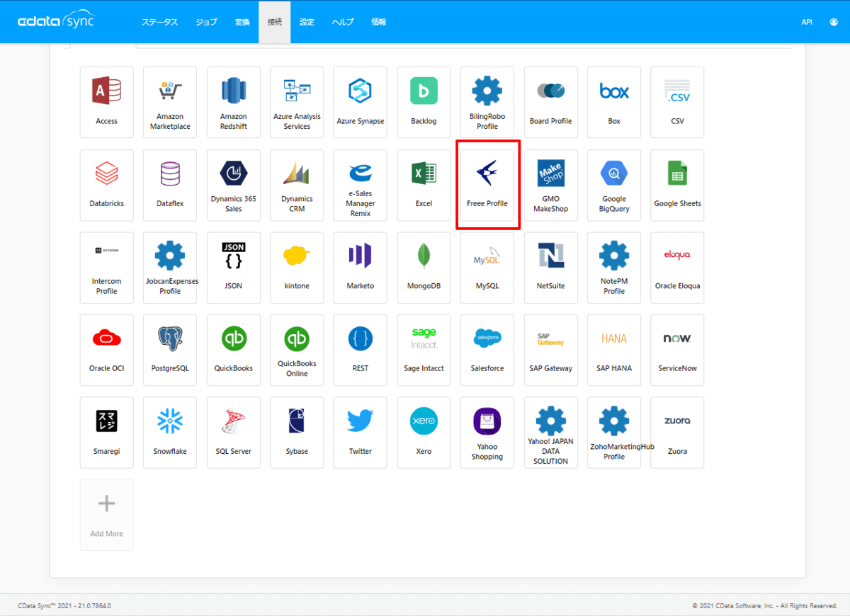
Task: Choose the GMO MakeShop connector
Action: point(550,185)
